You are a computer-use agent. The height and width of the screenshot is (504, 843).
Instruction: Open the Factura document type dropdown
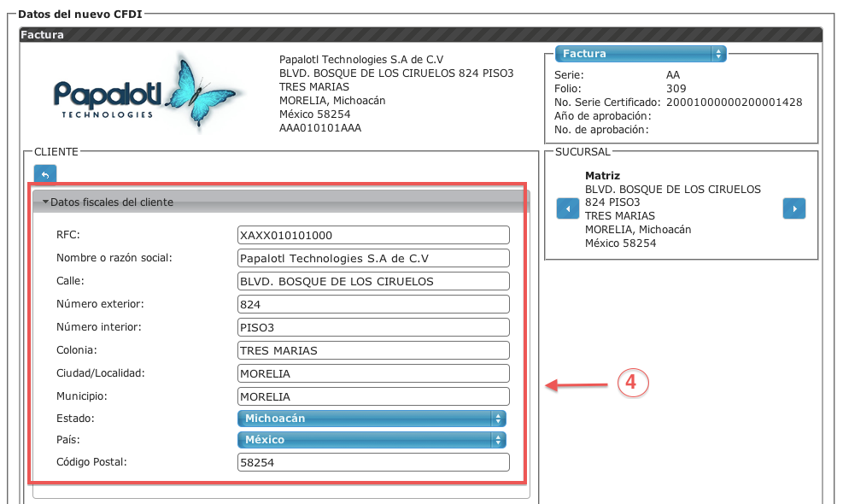point(641,54)
